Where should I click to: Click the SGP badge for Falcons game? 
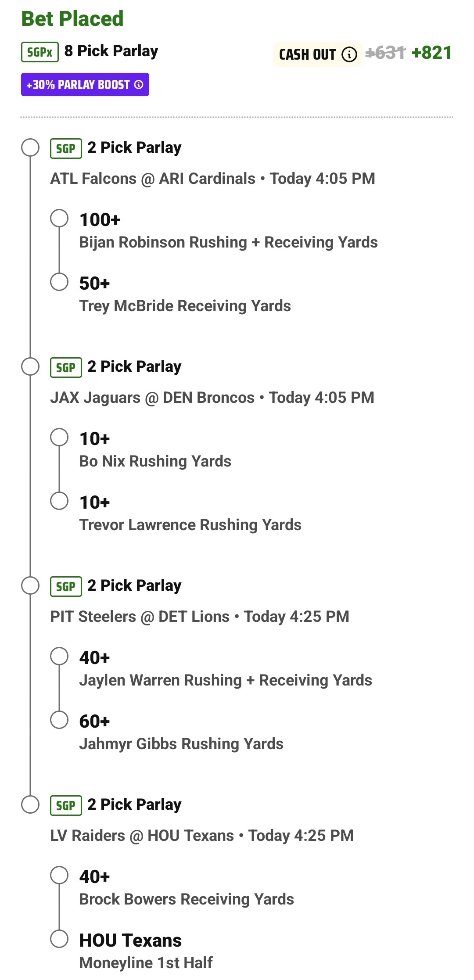point(66,148)
